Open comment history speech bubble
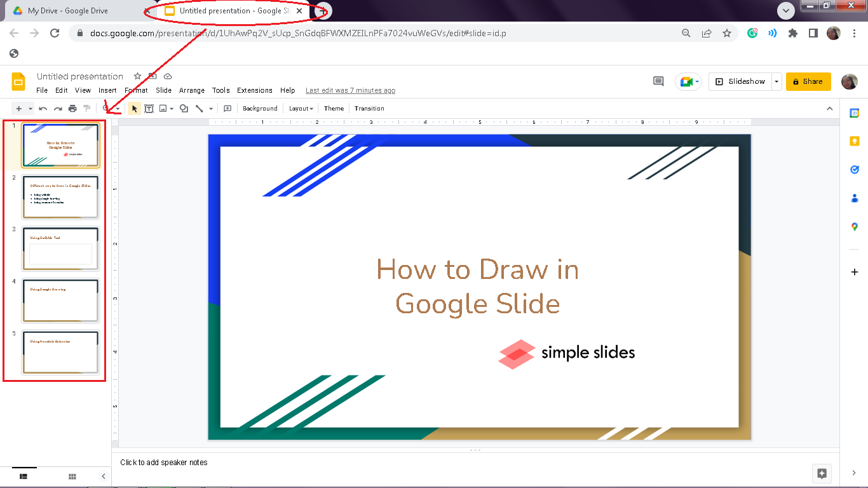This screenshot has height=488, width=868. click(x=658, y=81)
